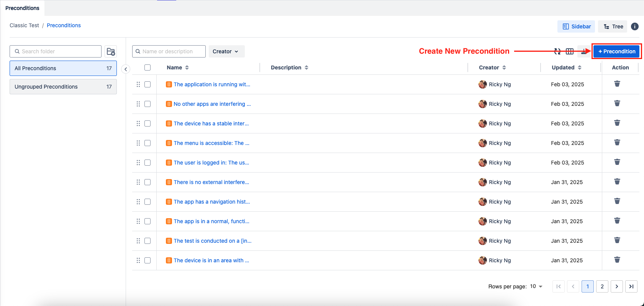
Task: Click trash icon for 'The menu is accessible' row
Action: (617, 143)
